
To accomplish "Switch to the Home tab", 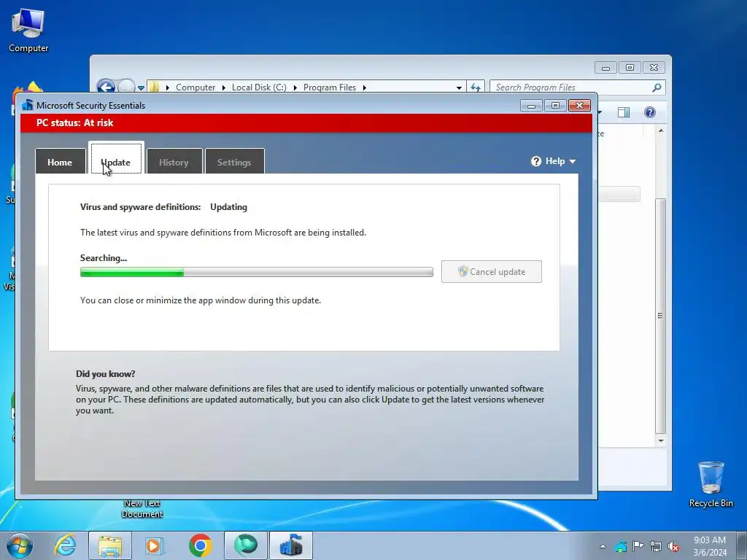I will point(60,162).
